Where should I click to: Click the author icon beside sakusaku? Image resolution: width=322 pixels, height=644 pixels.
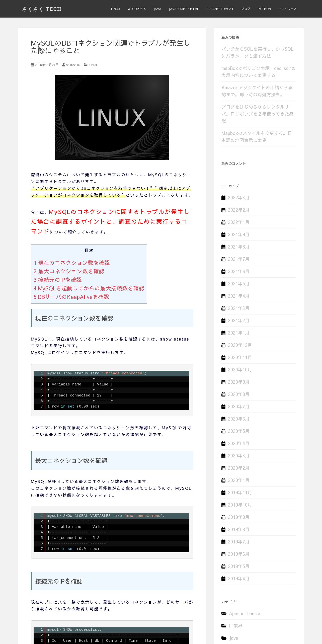click(64, 65)
